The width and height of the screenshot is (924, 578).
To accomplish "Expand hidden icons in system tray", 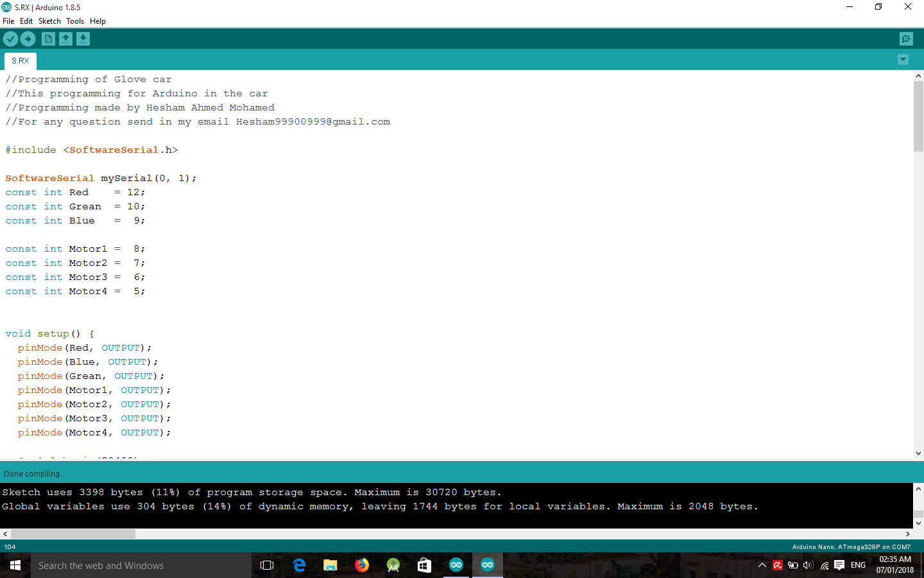I will [x=762, y=566].
